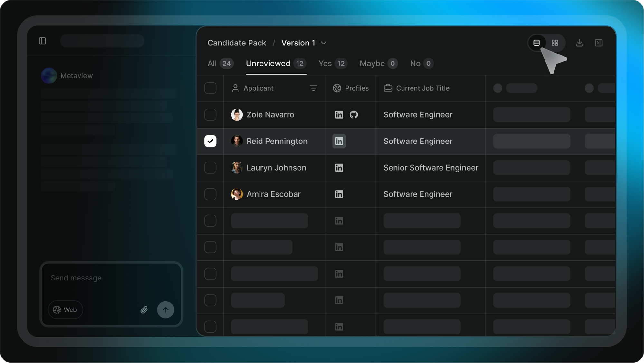Open Reid Pennington applicant name
This screenshot has height=363, width=644.
[277, 141]
